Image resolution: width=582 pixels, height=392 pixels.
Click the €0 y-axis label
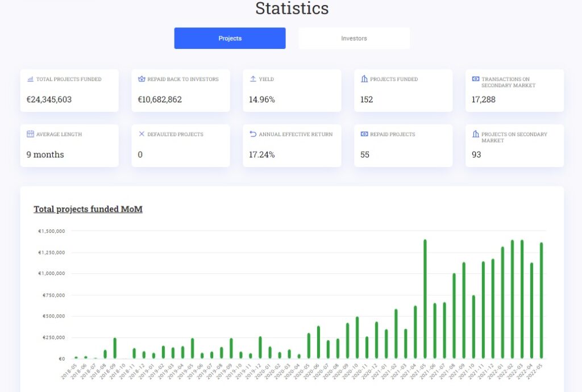click(61, 358)
